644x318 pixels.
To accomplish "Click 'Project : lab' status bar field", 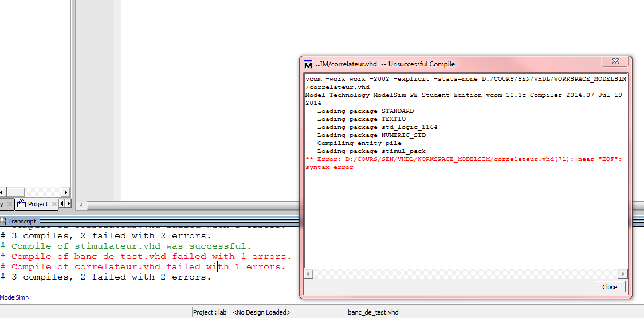I will click(x=210, y=312).
